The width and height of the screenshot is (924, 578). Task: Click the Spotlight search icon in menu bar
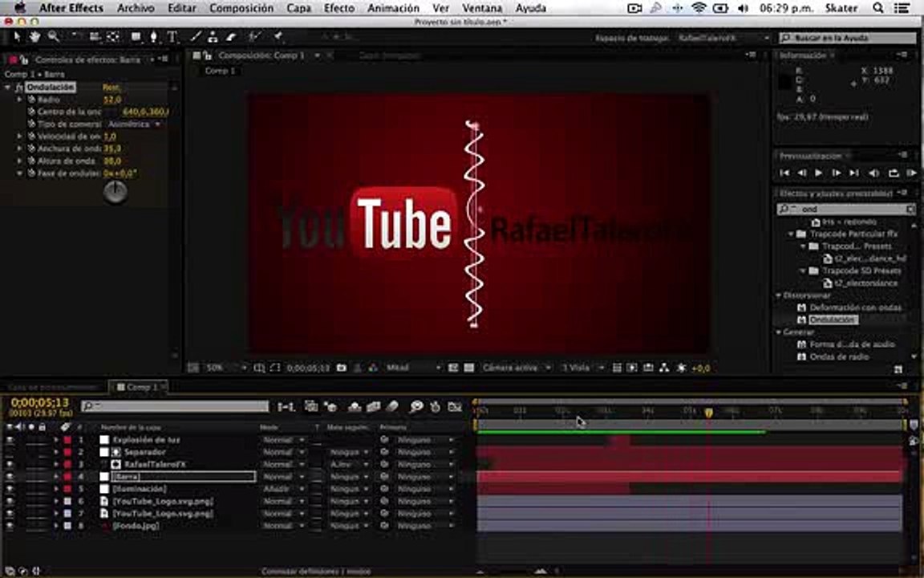[x=878, y=8]
